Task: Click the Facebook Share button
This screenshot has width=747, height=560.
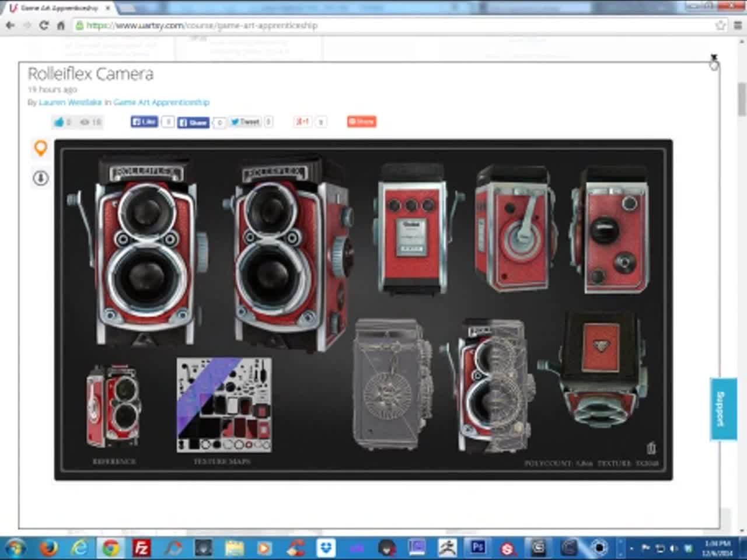Action: [193, 122]
